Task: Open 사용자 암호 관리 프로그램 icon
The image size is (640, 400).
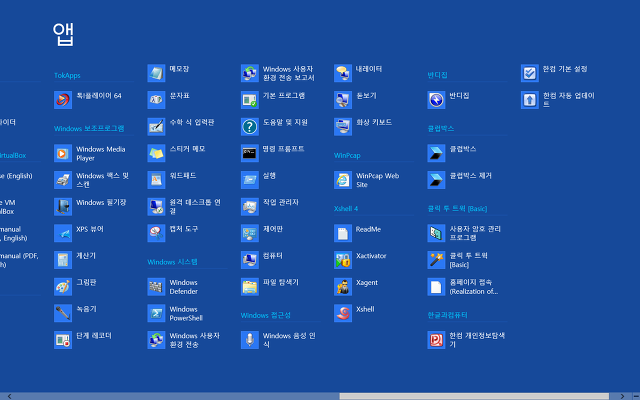Action: tap(436, 233)
